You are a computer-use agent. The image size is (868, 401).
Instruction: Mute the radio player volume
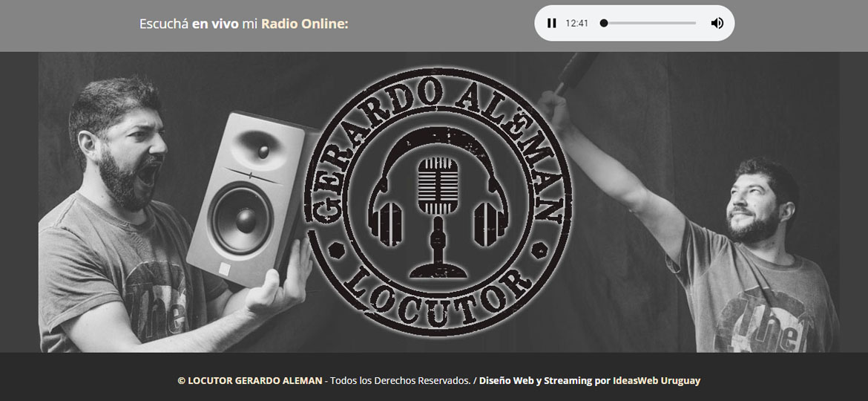717,23
